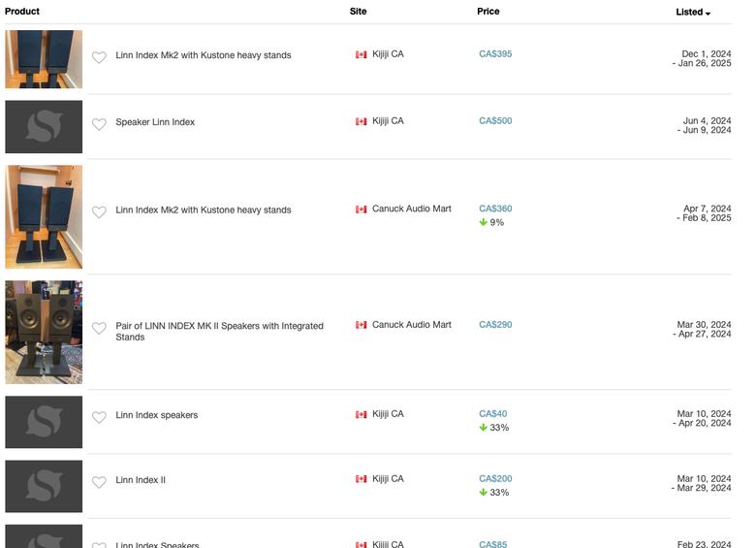Click heart icon for Pair of LINN INDEX MK II
This screenshot has height=548, width=756.
click(99, 329)
